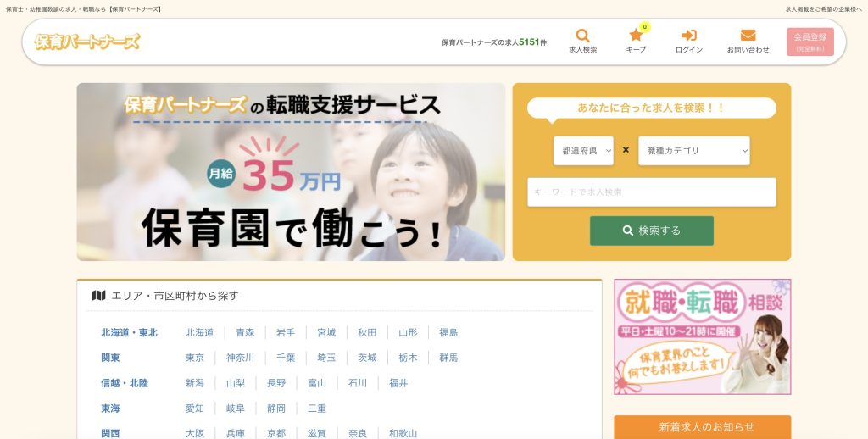Image resolution: width=868 pixels, height=439 pixels.
Task: Click the yellow keep count badge
Action: pyautogui.click(x=645, y=27)
